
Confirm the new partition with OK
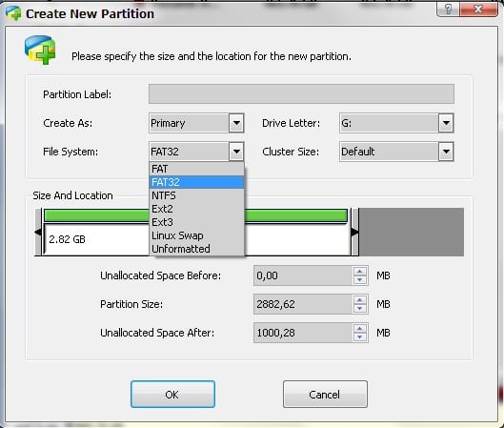172,395
